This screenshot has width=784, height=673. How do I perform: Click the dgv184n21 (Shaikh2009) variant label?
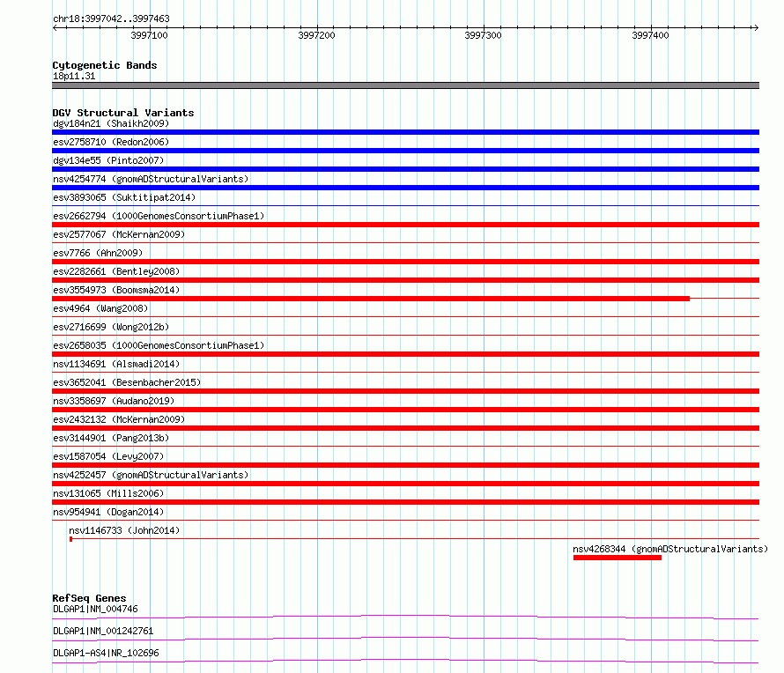(111, 123)
